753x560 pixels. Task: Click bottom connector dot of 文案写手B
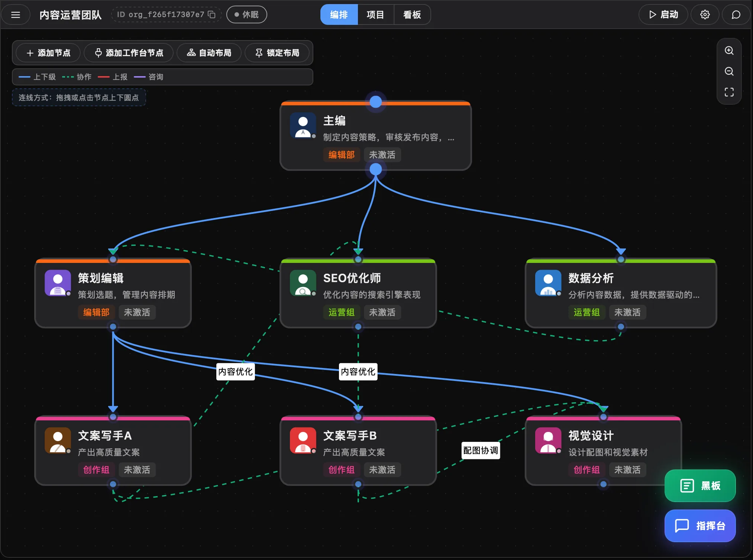click(358, 484)
